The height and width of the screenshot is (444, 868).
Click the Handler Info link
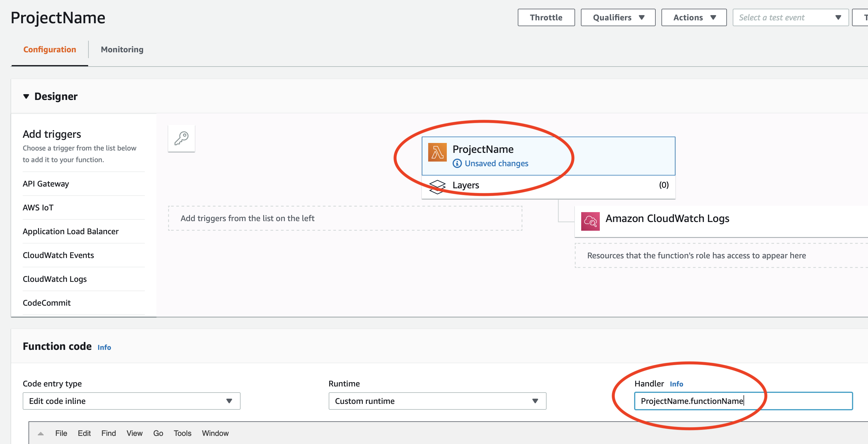676,384
